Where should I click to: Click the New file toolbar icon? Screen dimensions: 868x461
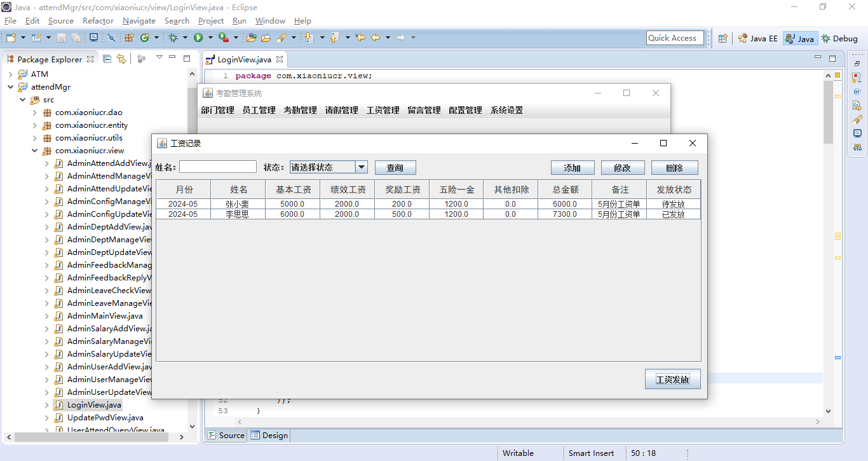pos(11,38)
